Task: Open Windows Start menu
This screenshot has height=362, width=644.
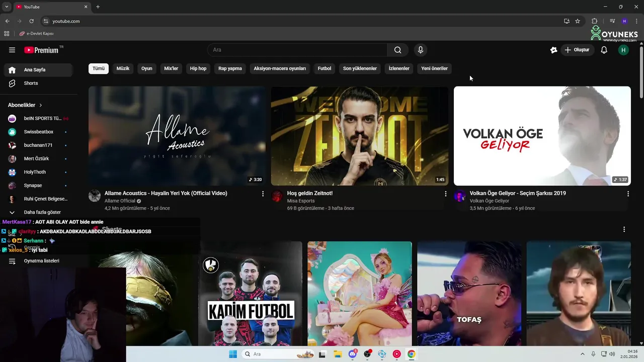Action: (233, 354)
